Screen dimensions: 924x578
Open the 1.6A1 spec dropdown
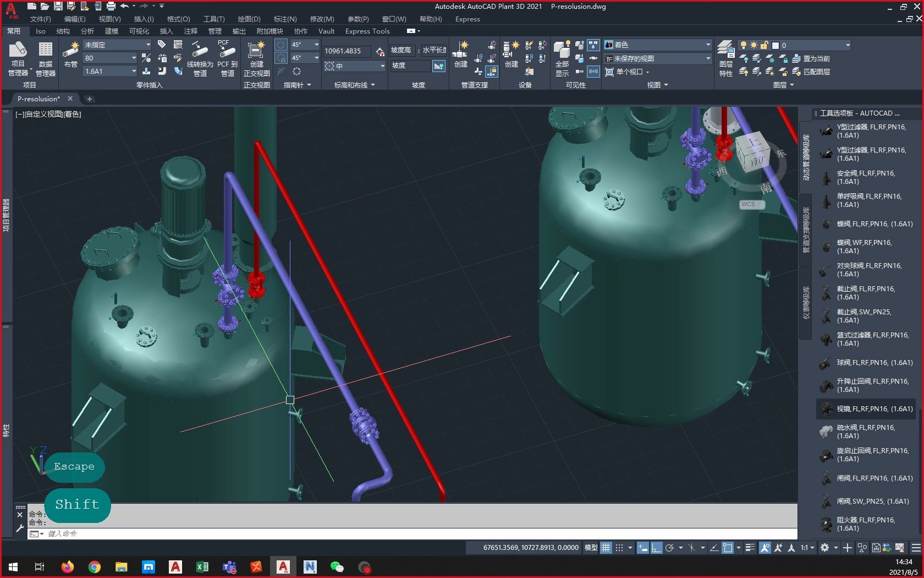[110, 71]
